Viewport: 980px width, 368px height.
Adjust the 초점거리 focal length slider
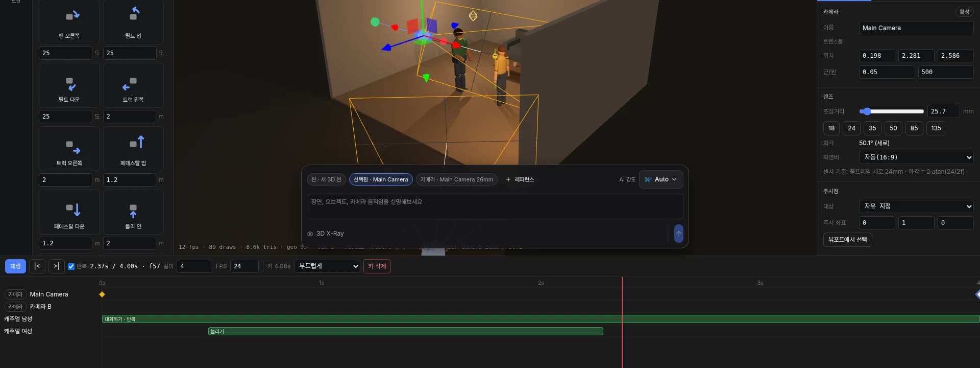click(x=891, y=111)
